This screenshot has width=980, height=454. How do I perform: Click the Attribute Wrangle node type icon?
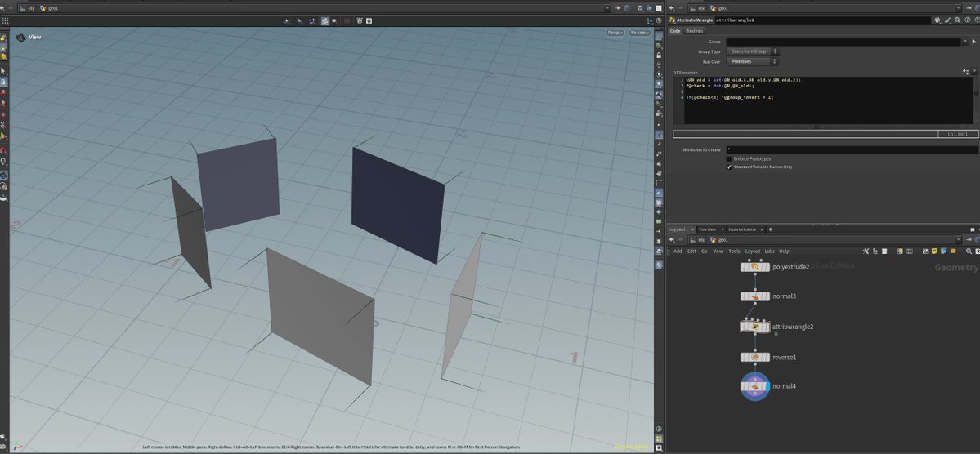(672, 20)
